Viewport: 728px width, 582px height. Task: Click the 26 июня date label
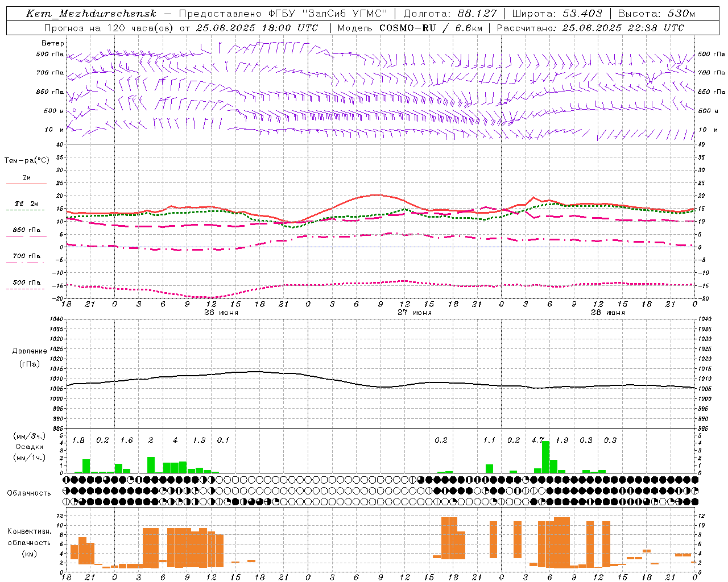(x=221, y=312)
